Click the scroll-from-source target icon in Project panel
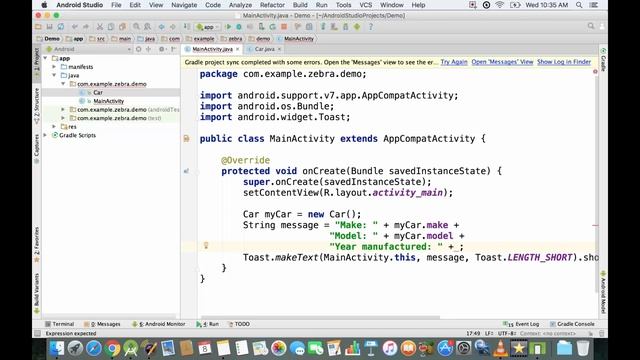The height and width of the screenshot is (360, 640). (x=139, y=49)
